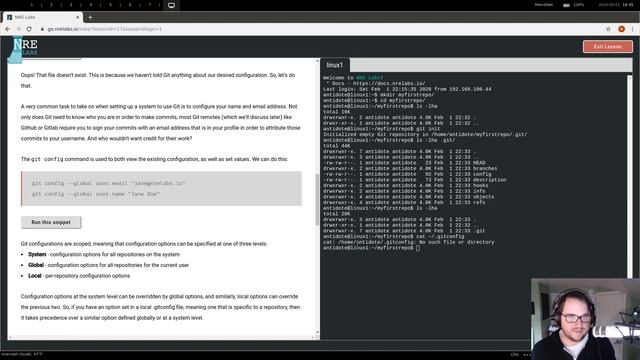Switch to workspace 1 in top bar
The height and width of the screenshot is (360, 640).
[x=32, y=5]
